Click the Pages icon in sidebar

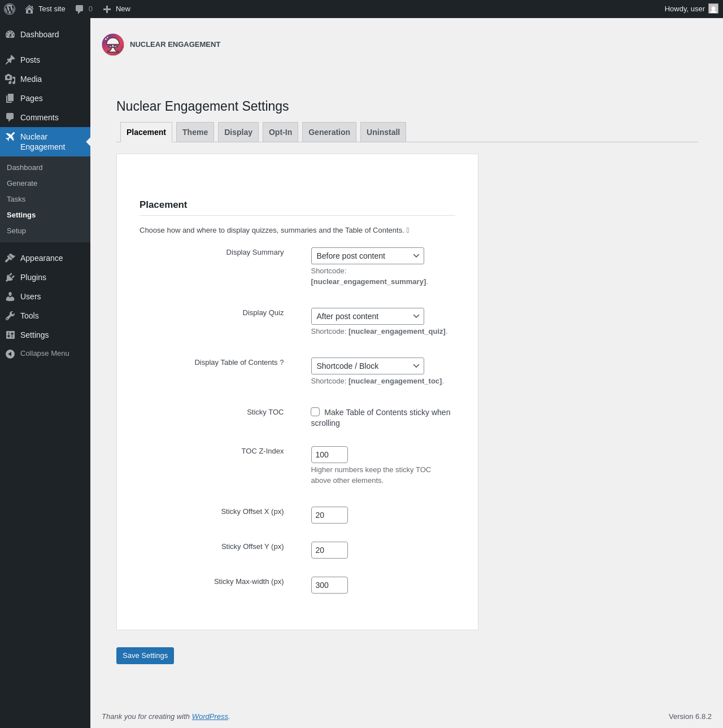tap(10, 98)
